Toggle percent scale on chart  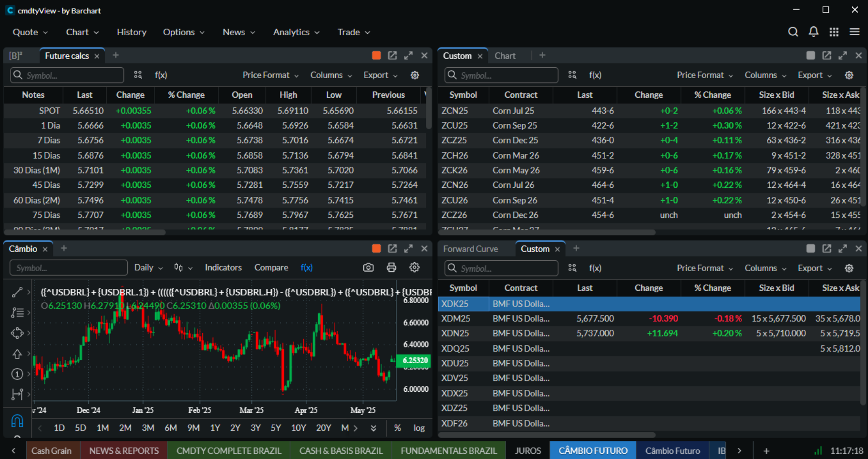click(397, 428)
